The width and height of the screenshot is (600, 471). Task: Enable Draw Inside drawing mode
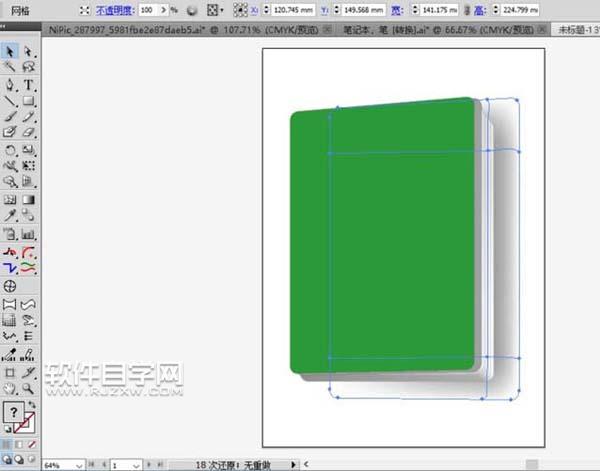click(32, 459)
